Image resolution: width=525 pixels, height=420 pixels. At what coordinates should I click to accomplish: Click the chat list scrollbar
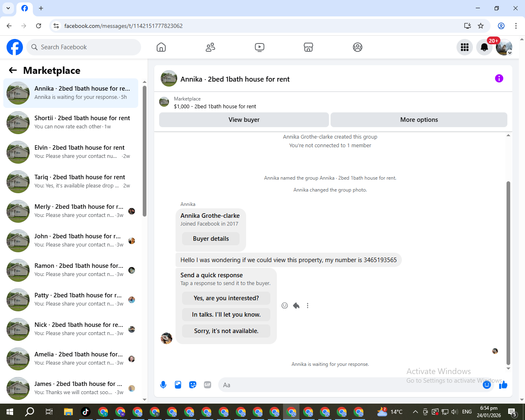[144, 151]
